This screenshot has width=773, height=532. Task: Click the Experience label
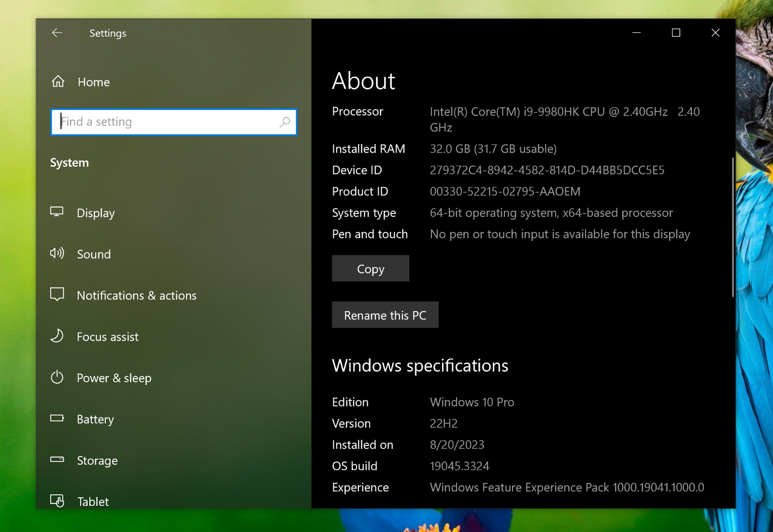click(360, 488)
